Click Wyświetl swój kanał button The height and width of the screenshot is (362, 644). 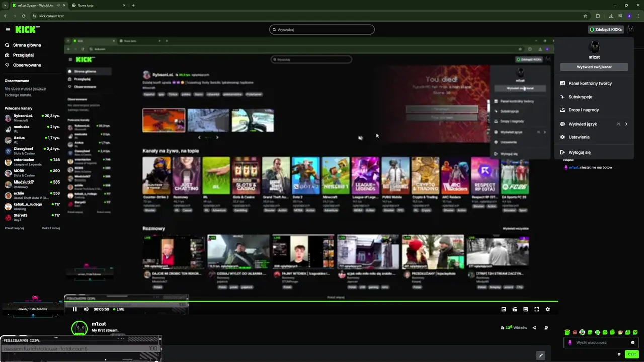[594, 67]
